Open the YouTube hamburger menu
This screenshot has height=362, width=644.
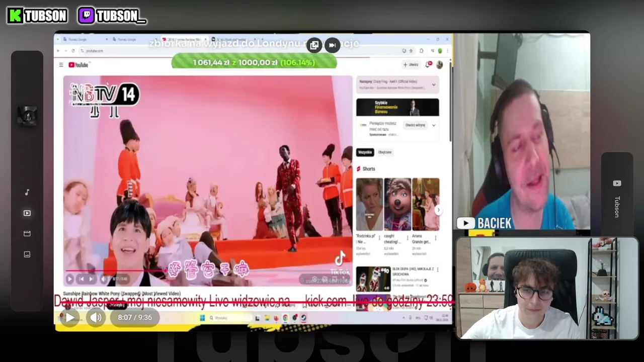(x=61, y=65)
